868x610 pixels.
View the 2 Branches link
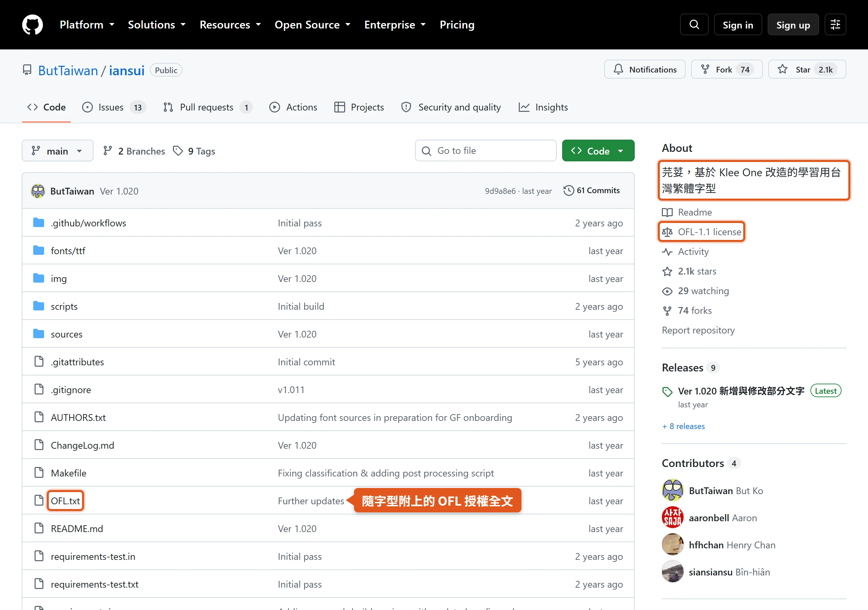(x=134, y=151)
